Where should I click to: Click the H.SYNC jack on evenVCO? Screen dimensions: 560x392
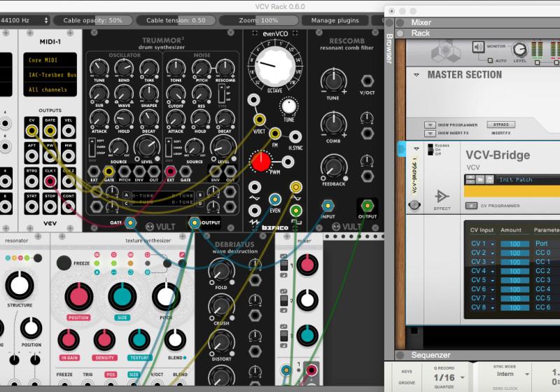click(295, 136)
